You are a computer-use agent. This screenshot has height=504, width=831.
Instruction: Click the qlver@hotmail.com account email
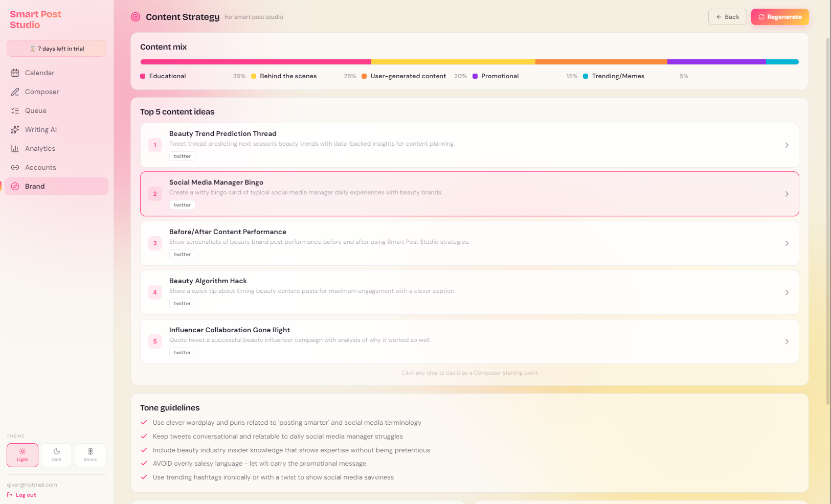pos(32,485)
